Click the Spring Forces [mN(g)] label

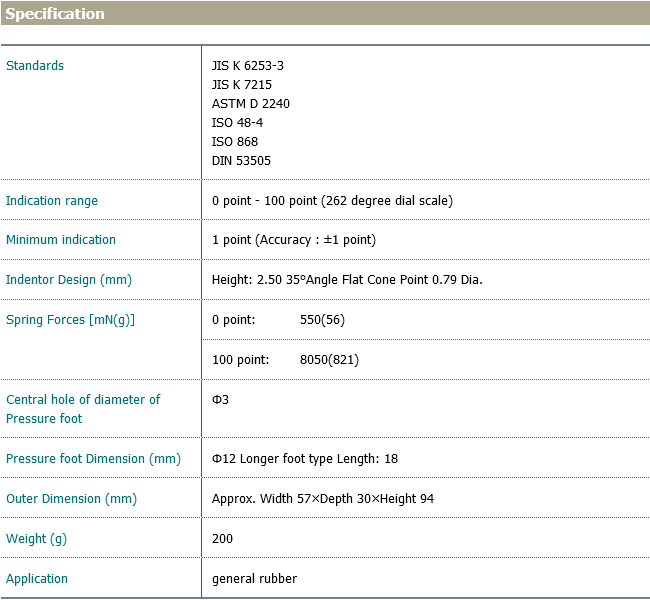pos(70,320)
